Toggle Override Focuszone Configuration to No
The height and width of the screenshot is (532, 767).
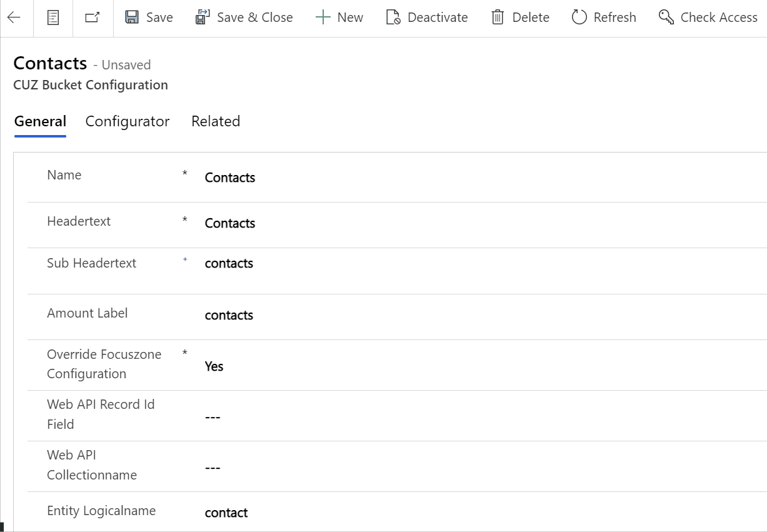tap(214, 366)
